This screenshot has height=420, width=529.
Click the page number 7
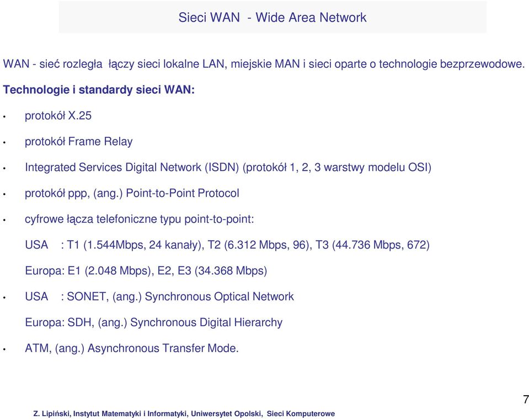(x=526, y=400)
